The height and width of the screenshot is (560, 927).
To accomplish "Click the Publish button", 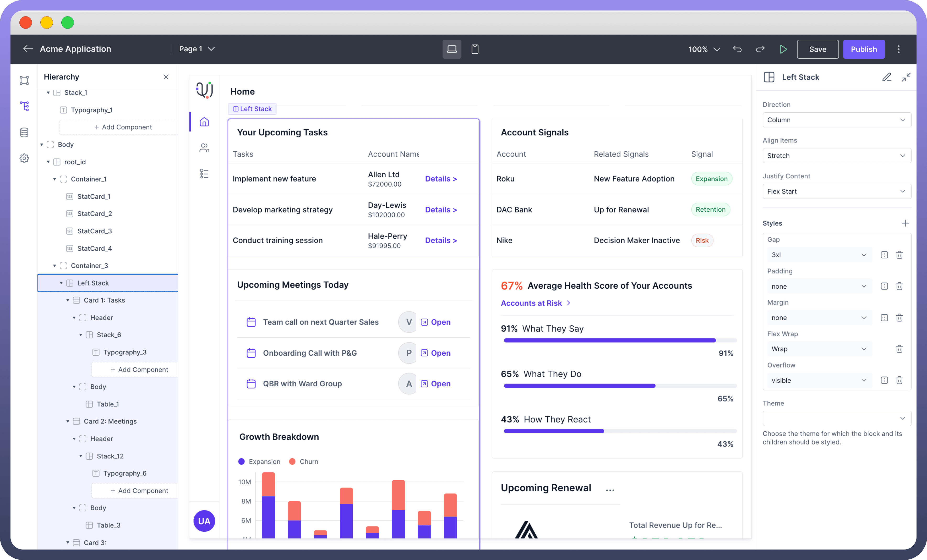I will point(863,49).
